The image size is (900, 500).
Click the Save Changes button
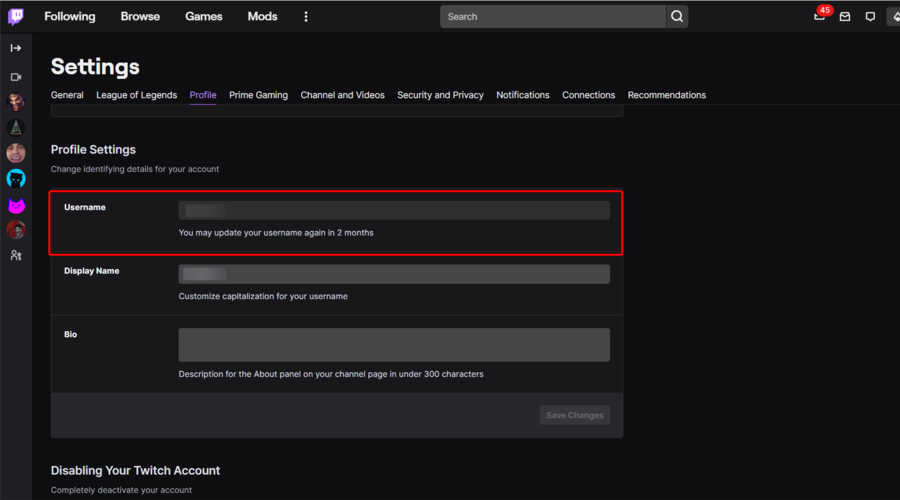pyautogui.click(x=575, y=415)
